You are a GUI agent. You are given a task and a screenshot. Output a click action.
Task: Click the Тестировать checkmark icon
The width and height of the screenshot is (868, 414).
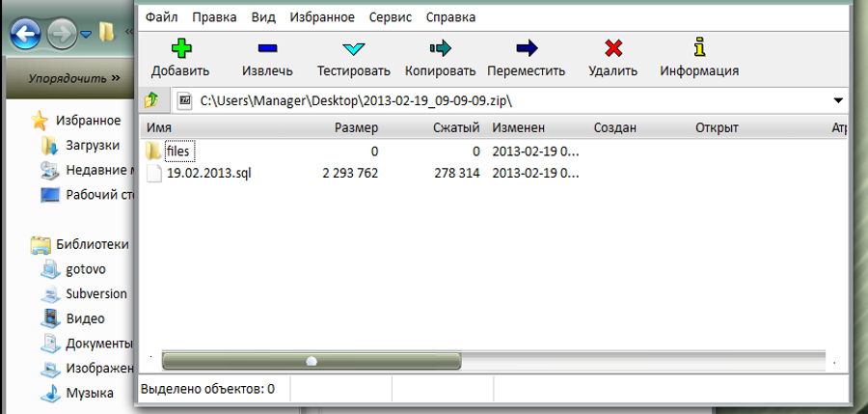click(x=353, y=49)
